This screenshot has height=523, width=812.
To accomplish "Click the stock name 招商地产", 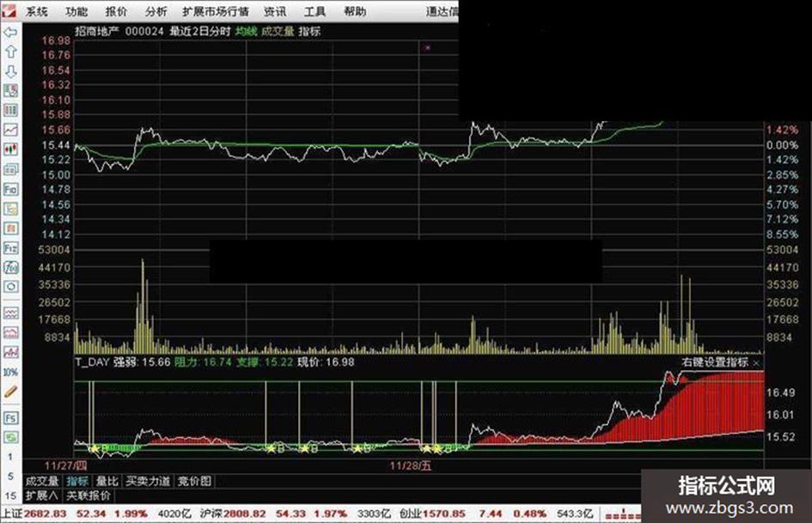I will tap(97, 31).
